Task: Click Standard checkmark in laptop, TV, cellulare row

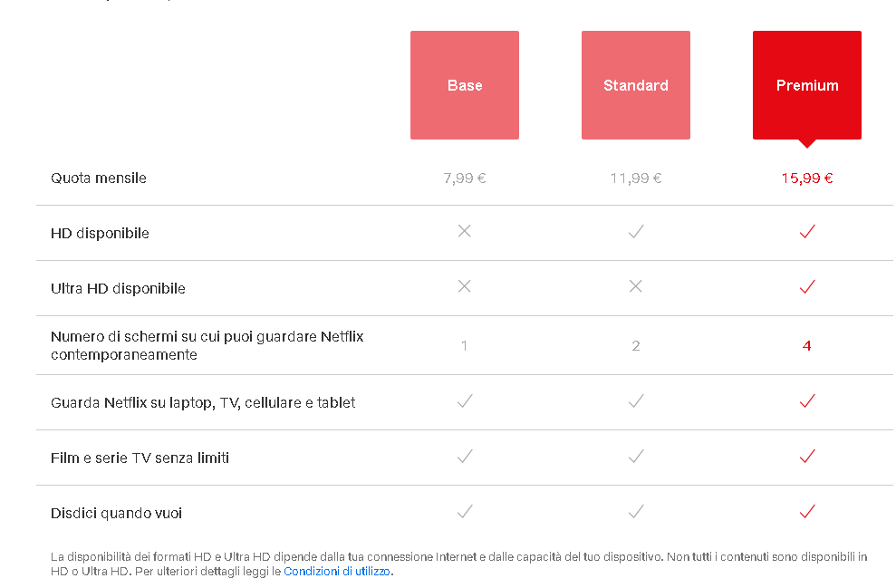Action: 636,400
